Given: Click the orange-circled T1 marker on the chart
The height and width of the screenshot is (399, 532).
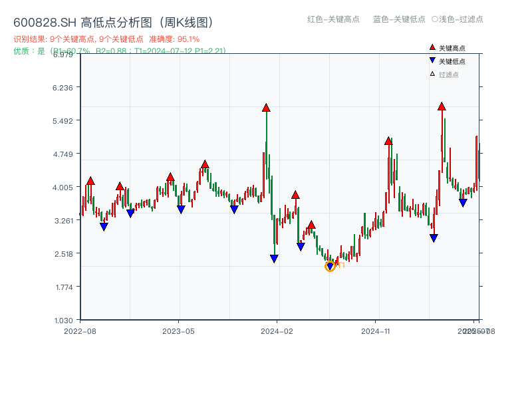Looking at the screenshot, I should pyautogui.click(x=331, y=266).
